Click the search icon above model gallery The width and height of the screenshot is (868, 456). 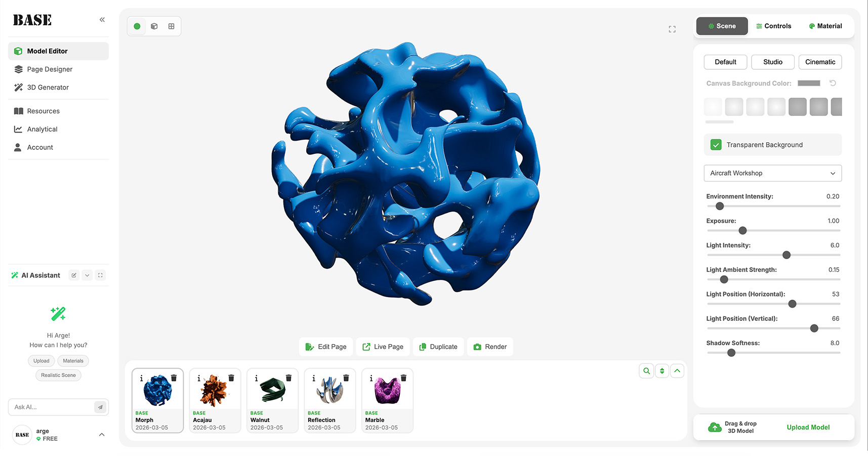pyautogui.click(x=646, y=371)
